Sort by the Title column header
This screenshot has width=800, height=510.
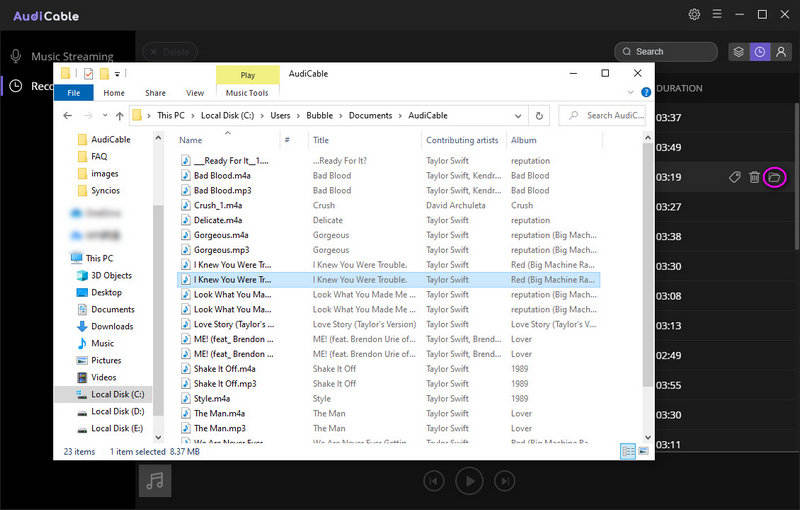pyautogui.click(x=320, y=140)
